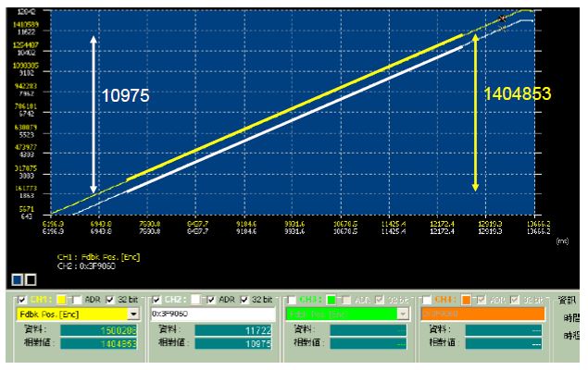
Task: Click the CH4 orange address field
Action: pos(484,314)
